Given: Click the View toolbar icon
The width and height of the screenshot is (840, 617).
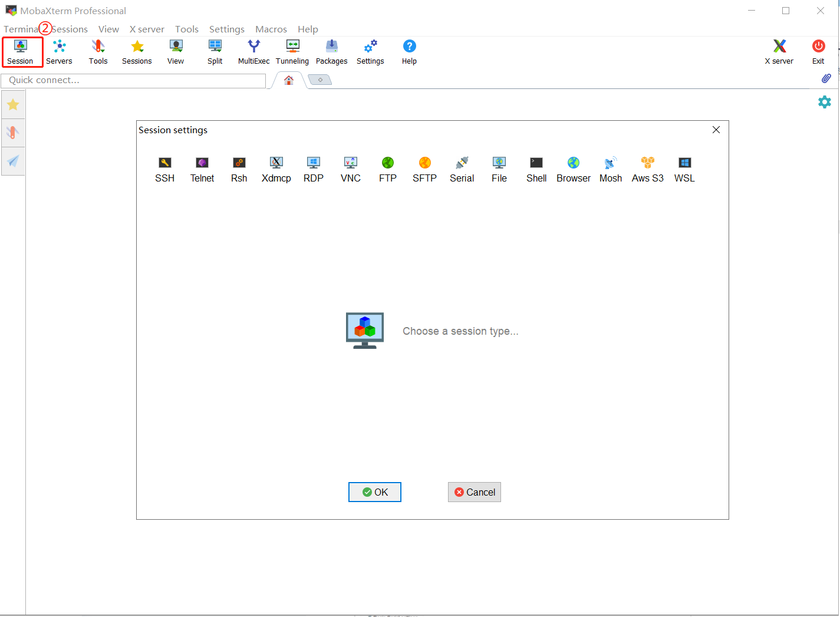Looking at the screenshot, I should (x=176, y=52).
